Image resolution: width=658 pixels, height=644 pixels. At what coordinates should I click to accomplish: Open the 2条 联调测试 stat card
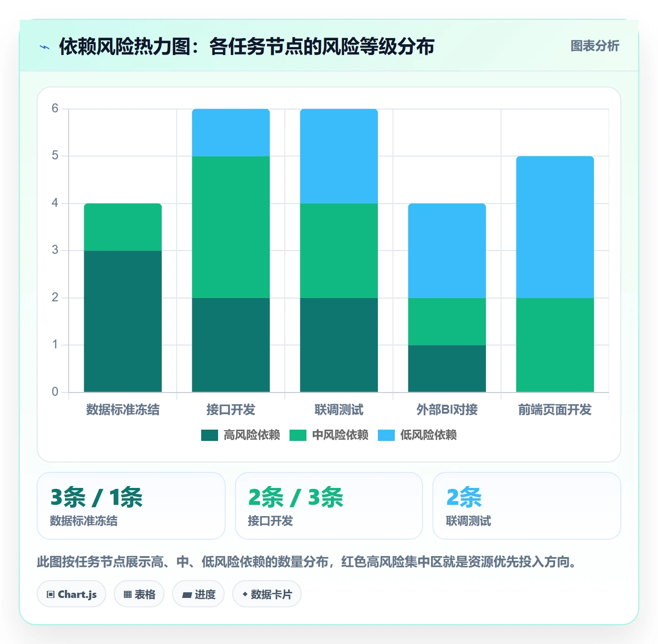527,506
